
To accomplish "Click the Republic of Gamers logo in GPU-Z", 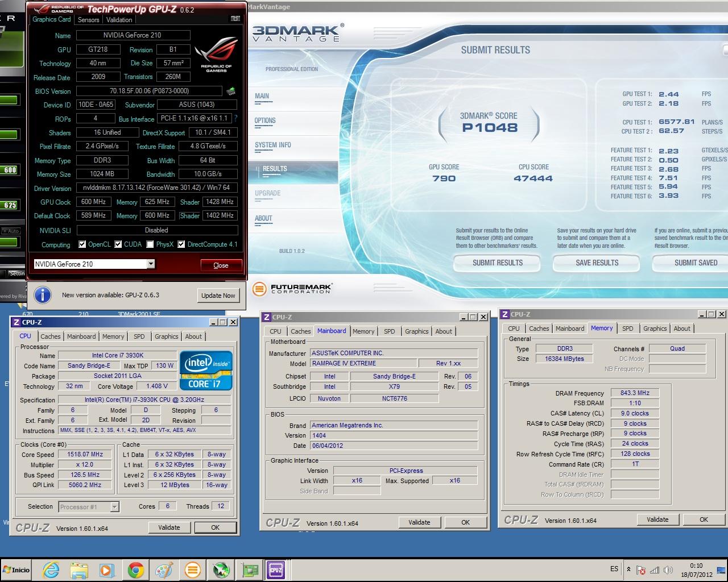I will tap(216, 55).
